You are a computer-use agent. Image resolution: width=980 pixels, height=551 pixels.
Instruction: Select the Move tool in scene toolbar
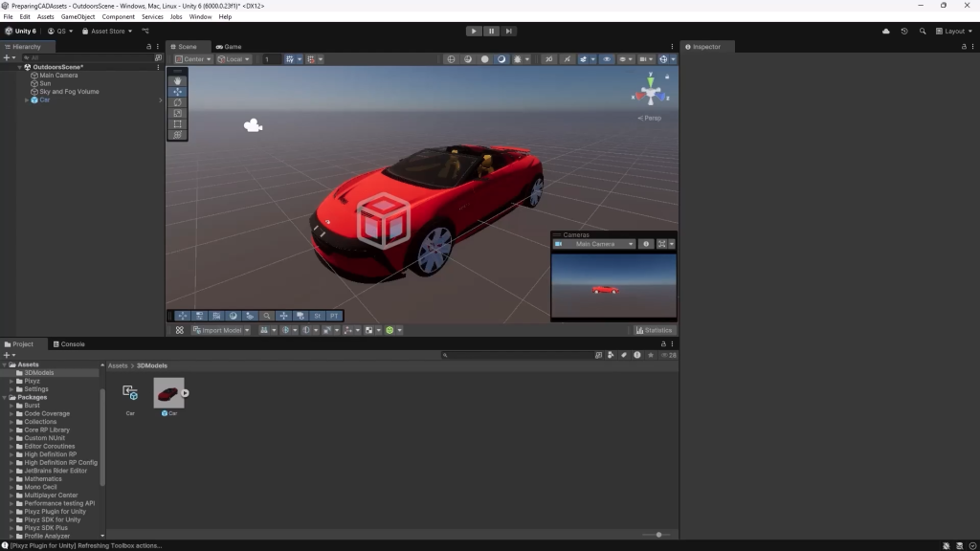pos(177,91)
